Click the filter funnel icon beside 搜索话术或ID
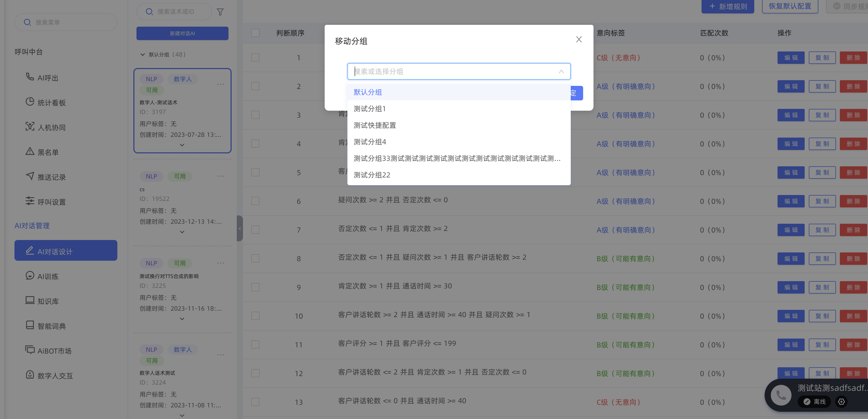Screen dimensions: 868x419 (x=220, y=12)
